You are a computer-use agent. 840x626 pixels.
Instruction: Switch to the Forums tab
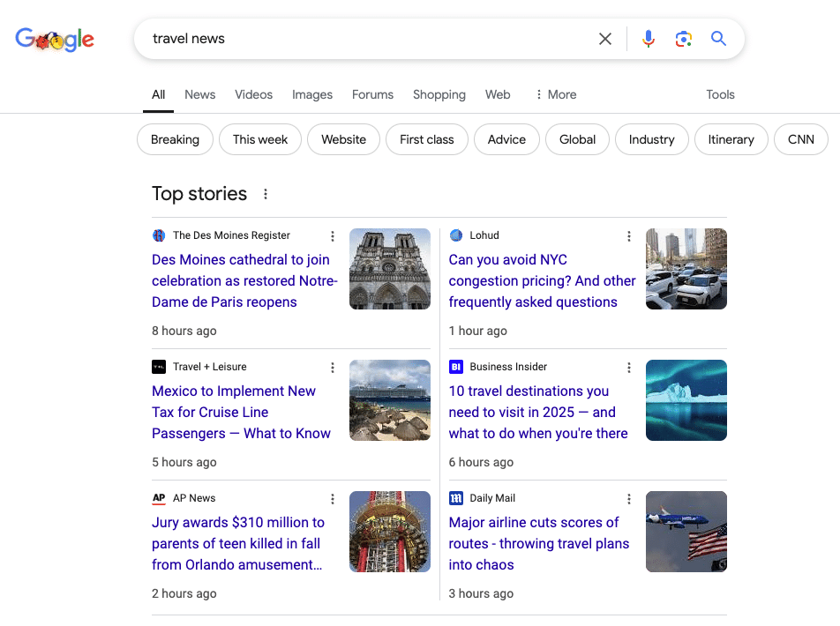tap(372, 95)
